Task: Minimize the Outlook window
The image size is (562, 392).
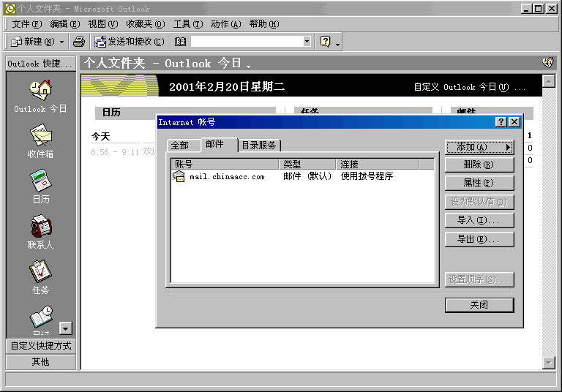Action: point(526,9)
